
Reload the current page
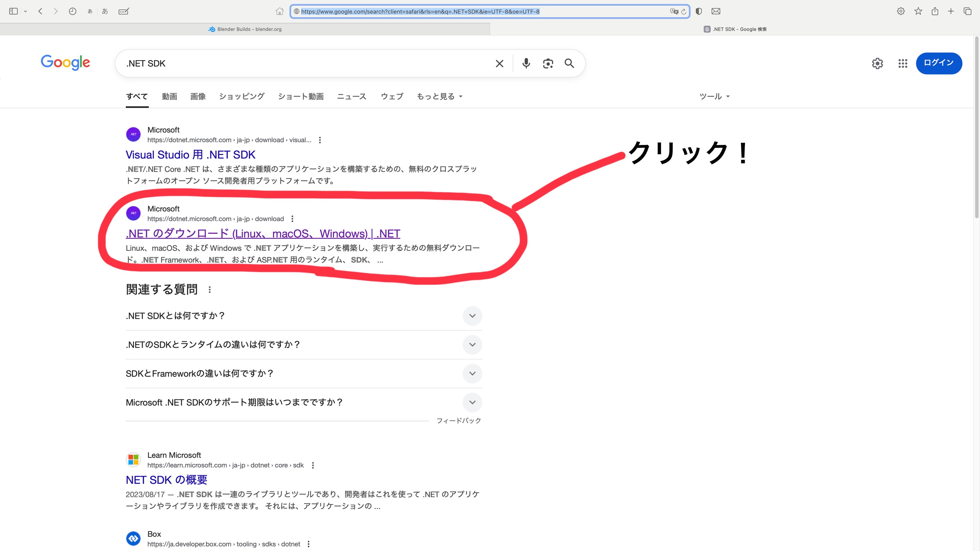(684, 12)
